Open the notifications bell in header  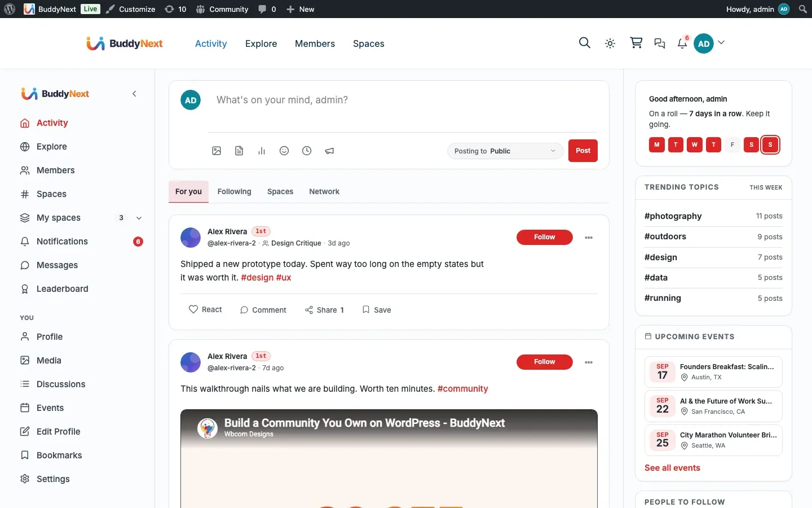(682, 43)
